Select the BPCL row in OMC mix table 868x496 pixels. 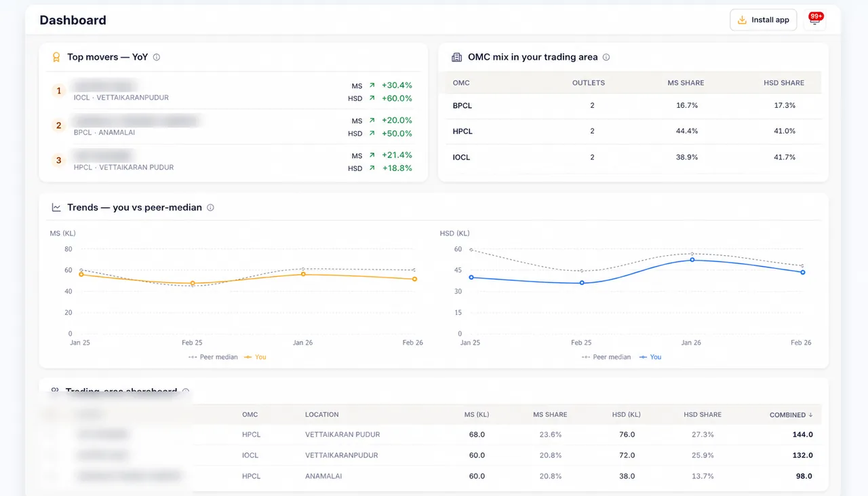(x=633, y=106)
